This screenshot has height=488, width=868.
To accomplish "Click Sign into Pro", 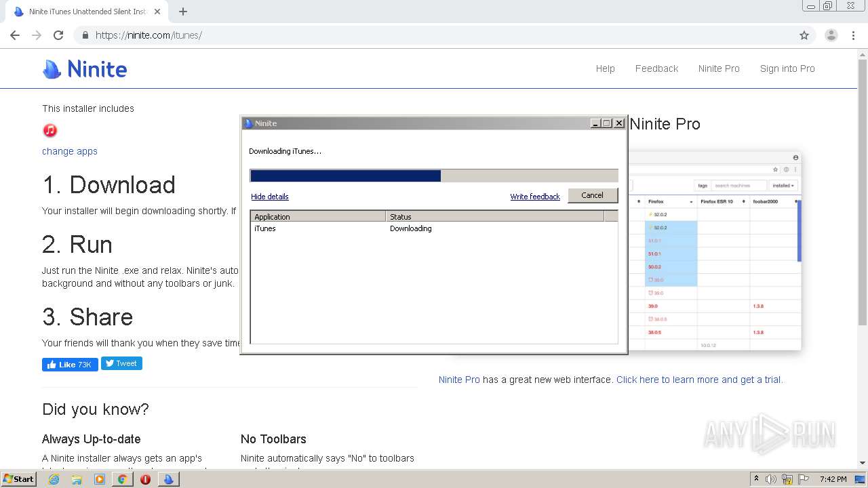I will coord(787,68).
